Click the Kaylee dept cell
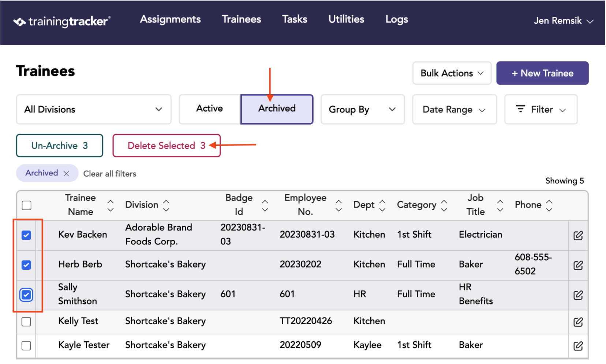 [367, 345]
